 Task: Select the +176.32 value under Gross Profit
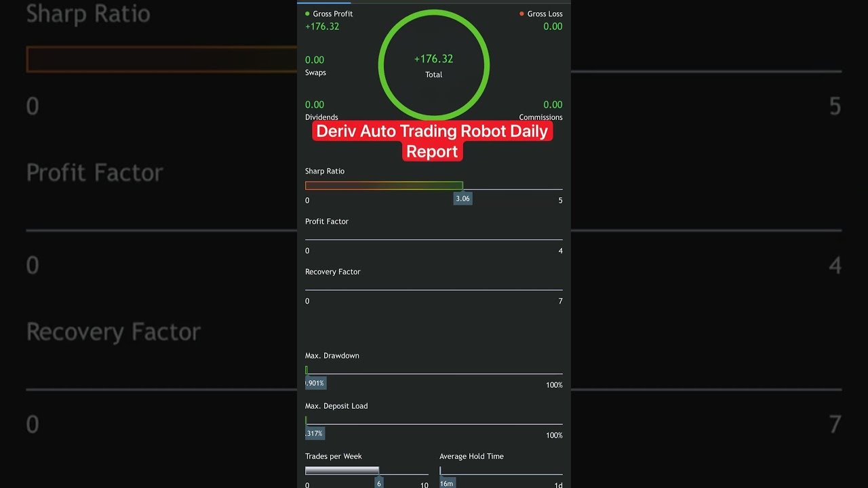pyautogui.click(x=322, y=26)
